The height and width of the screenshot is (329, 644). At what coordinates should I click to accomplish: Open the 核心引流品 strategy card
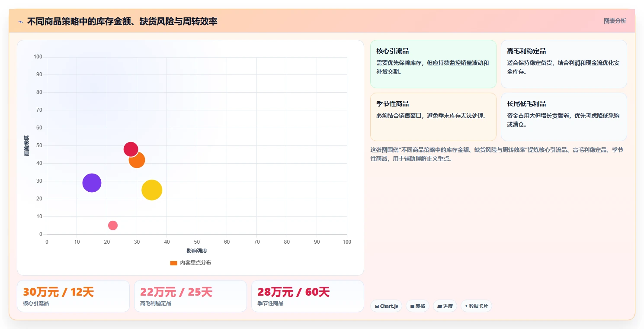433,64
